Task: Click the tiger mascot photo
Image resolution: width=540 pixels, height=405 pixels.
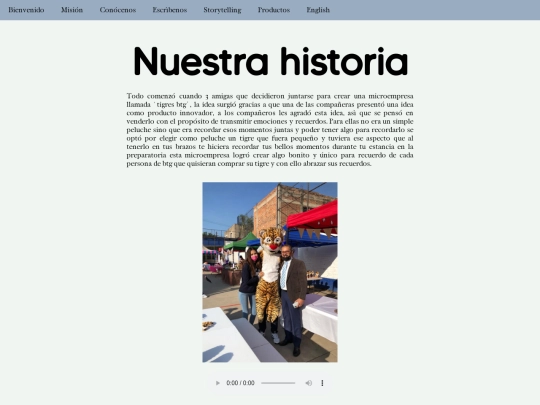Action: (270, 272)
